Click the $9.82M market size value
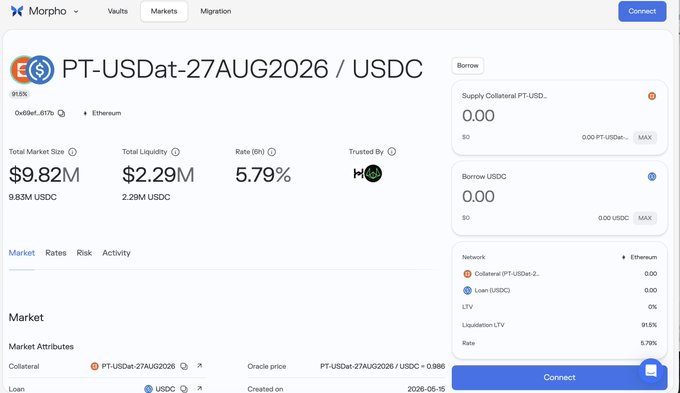 click(x=44, y=175)
